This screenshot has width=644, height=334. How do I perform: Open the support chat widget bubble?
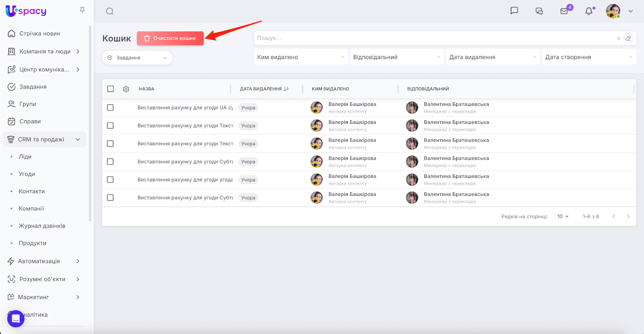point(16,319)
